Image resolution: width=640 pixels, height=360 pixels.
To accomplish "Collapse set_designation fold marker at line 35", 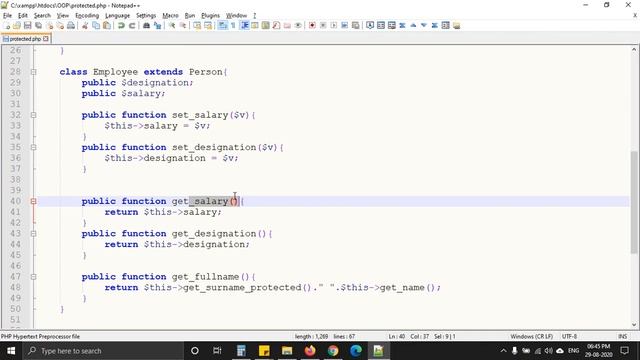I will point(33,147).
